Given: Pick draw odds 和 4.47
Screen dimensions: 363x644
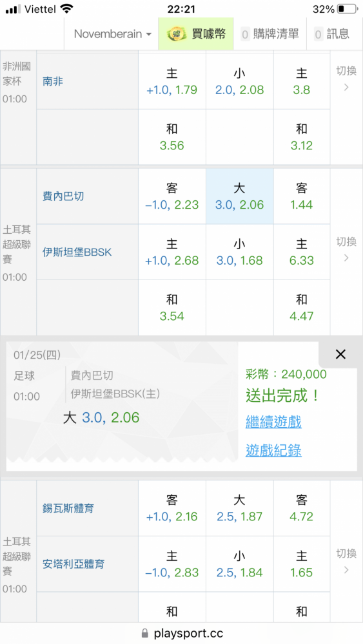Looking at the screenshot, I should (x=302, y=308).
